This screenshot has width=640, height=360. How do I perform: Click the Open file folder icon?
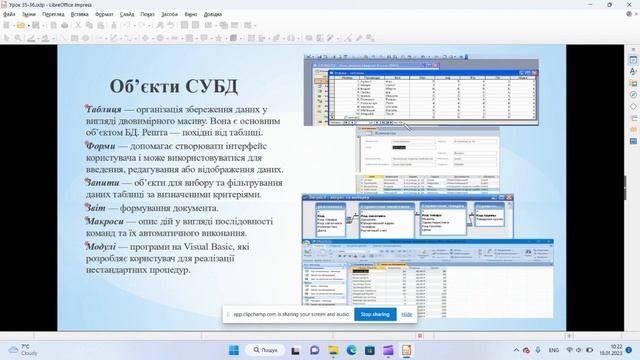(20, 25)
